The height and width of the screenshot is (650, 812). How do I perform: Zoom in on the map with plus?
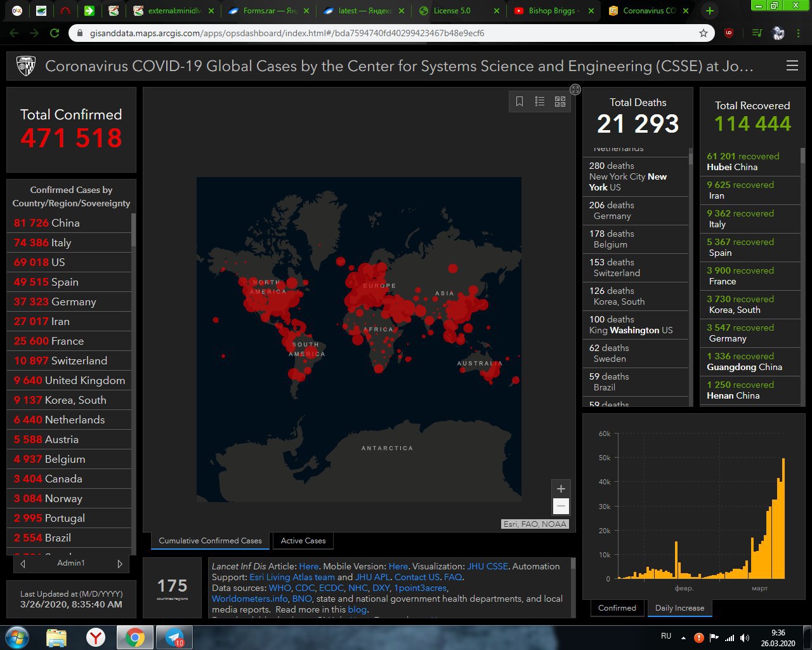pos(561,489)
